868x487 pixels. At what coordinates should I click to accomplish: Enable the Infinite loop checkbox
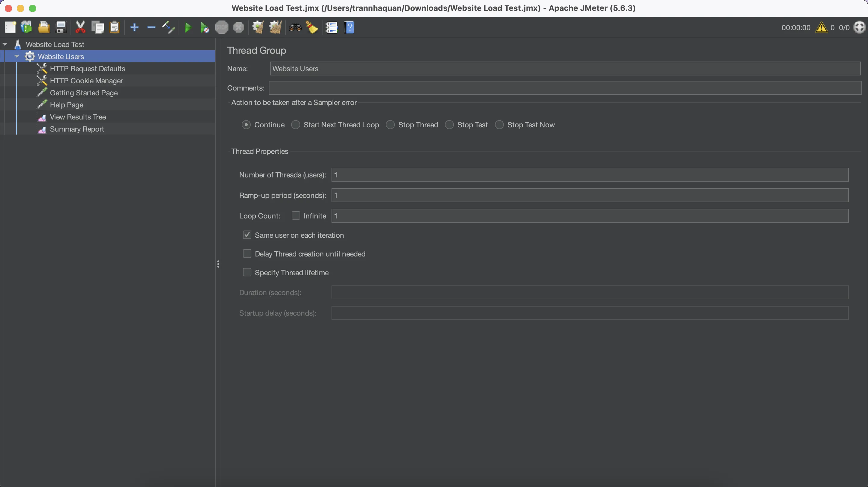296,215
